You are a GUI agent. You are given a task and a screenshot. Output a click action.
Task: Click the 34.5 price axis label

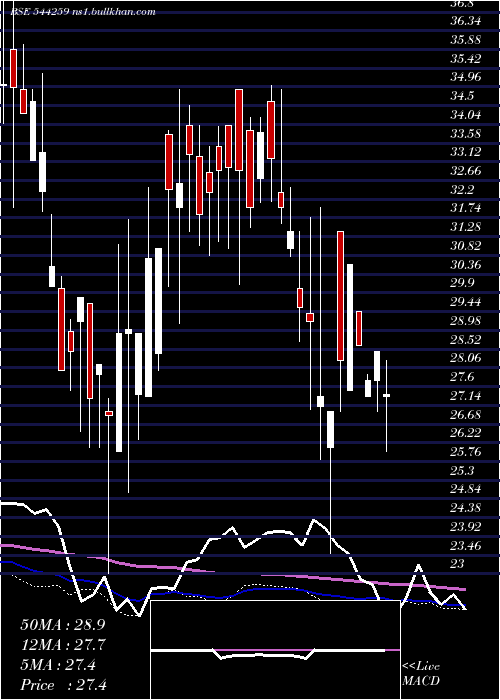pyautogui.click(x=462, y=96)
